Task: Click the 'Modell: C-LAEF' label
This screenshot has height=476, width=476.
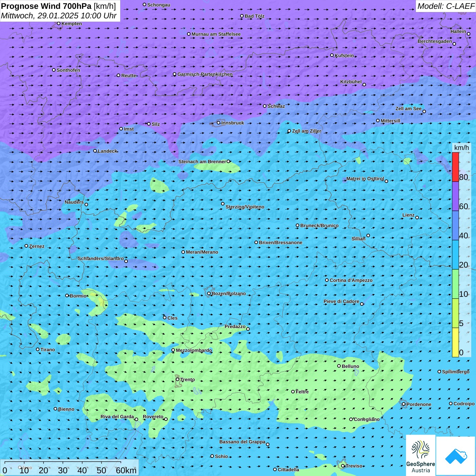Action: (x=446, y=6)
